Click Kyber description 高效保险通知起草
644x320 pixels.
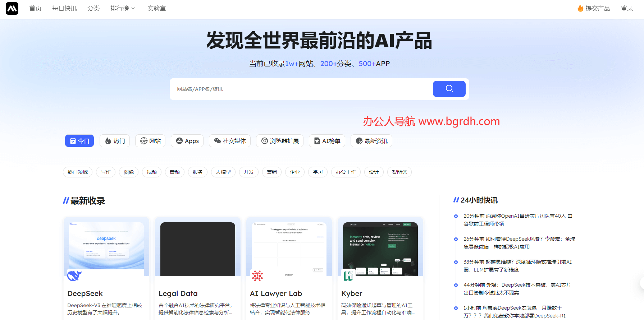click(378, 309)
